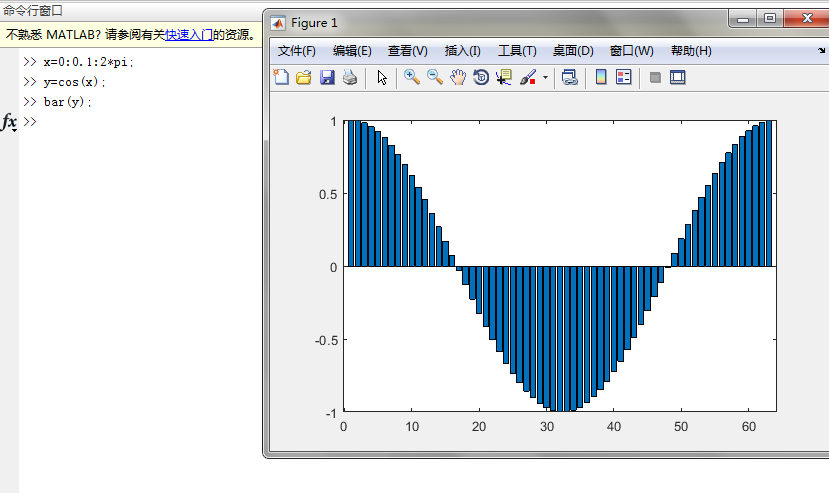Click the x-axis label 30

[547, 426]
